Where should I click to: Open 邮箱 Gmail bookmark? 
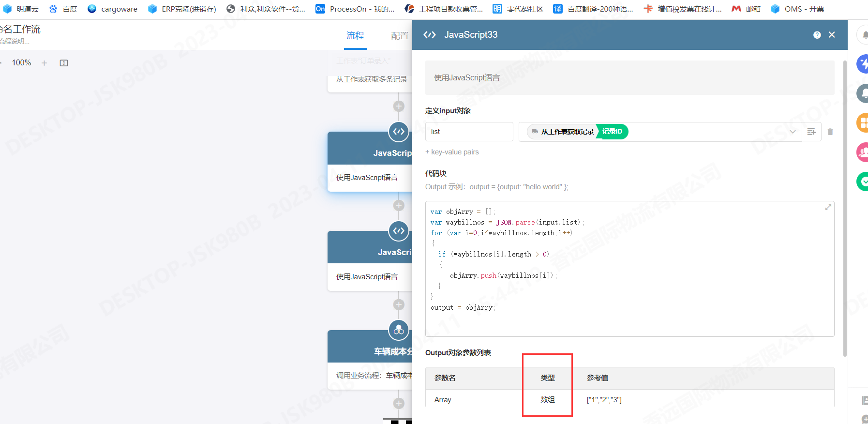click(x=746, y=9)
